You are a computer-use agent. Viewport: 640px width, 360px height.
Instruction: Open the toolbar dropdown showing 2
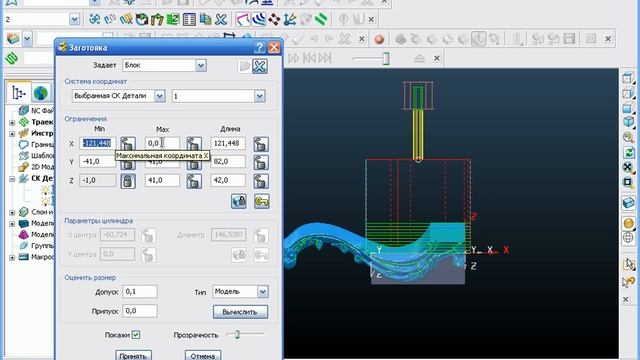[74, 19]
